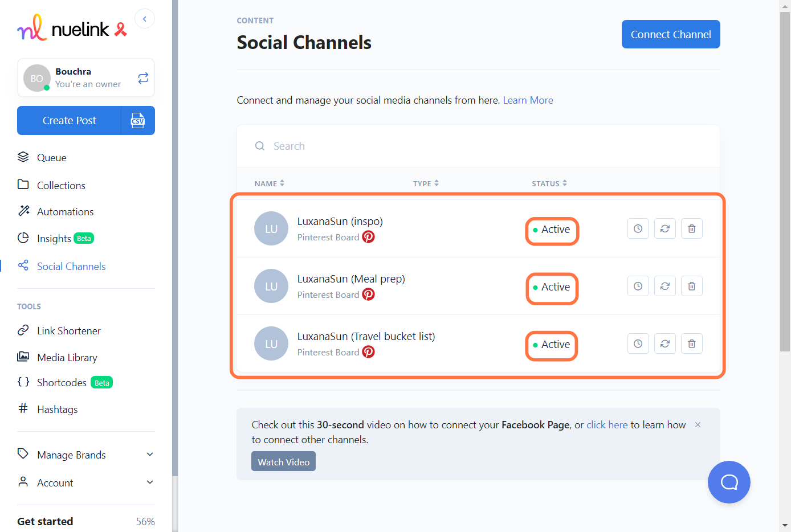This screenshot has width=791, height=532.
Task: Click the channel Search field
Action: 399,146
